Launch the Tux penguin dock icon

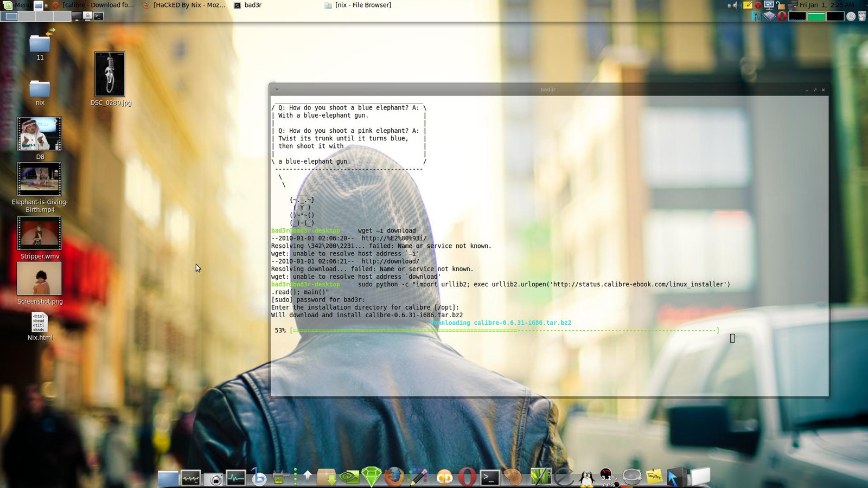click(586, 478)
